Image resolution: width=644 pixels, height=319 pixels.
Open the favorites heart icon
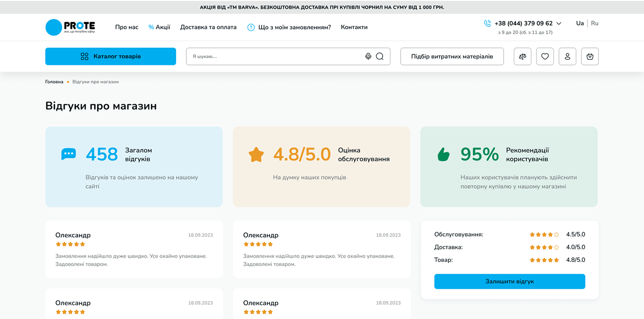(x=545, y=57)
